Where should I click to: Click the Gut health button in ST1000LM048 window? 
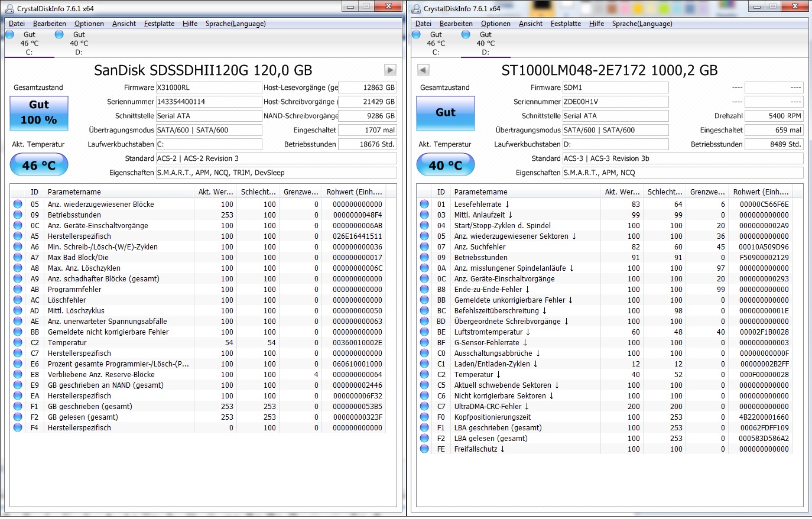pyautogui.click(x=446, y=112)
